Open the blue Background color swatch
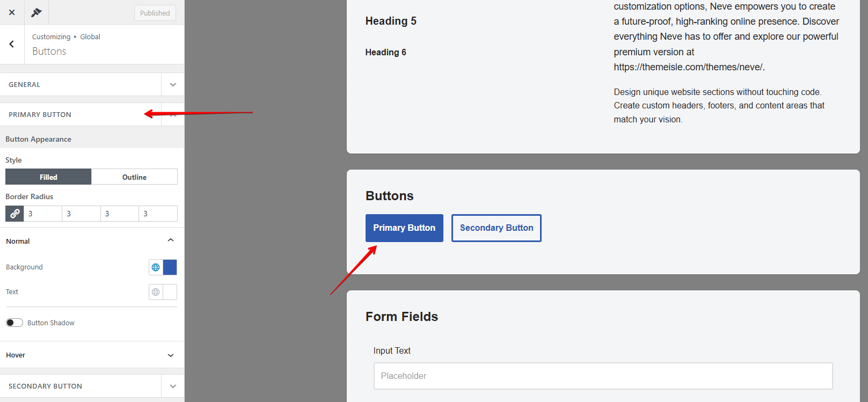The width and height of the screenshot is (868, 402). pyautogui.click(x=170, y=267)
